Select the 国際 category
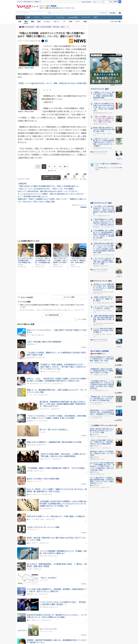138x644 pixels. (32, 21)
